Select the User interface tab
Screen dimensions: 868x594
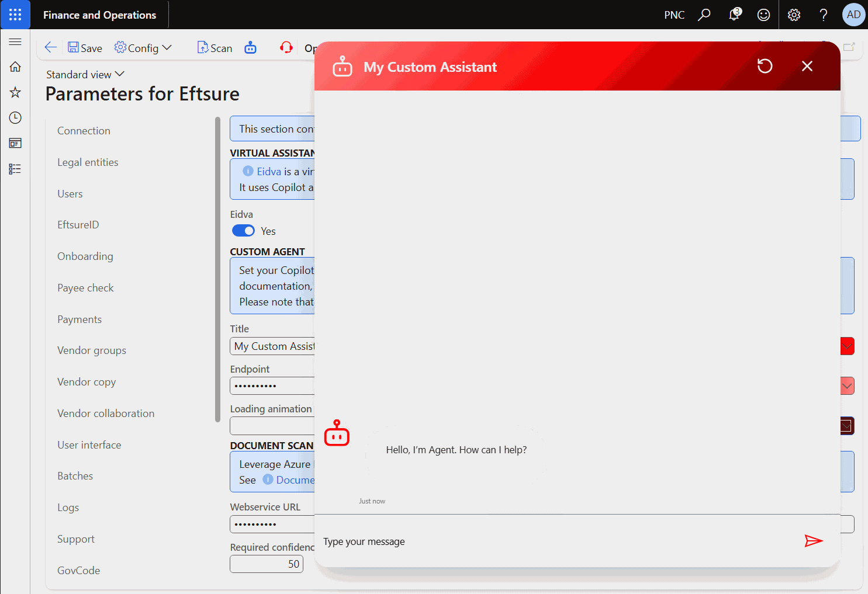coord(89,445)
